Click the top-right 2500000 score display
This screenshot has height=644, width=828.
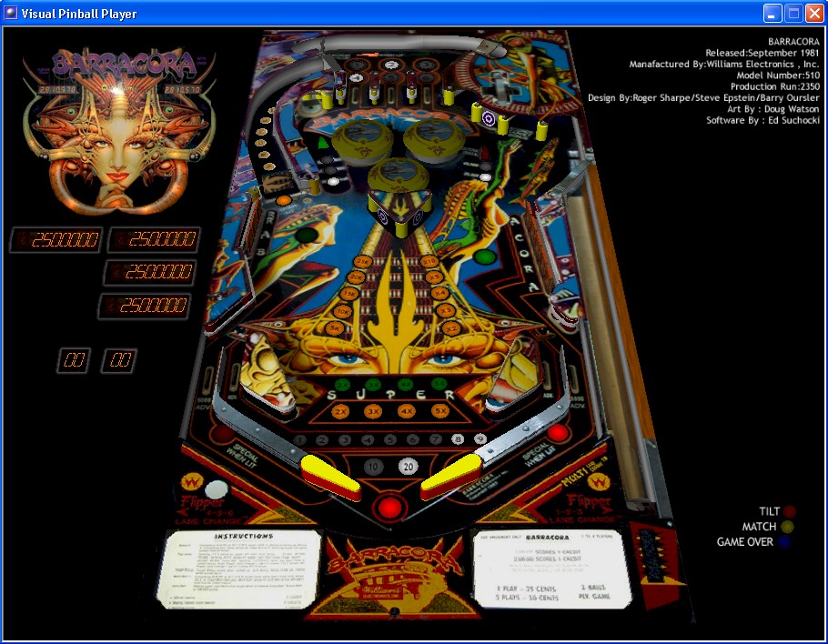(x=154, y=239)
